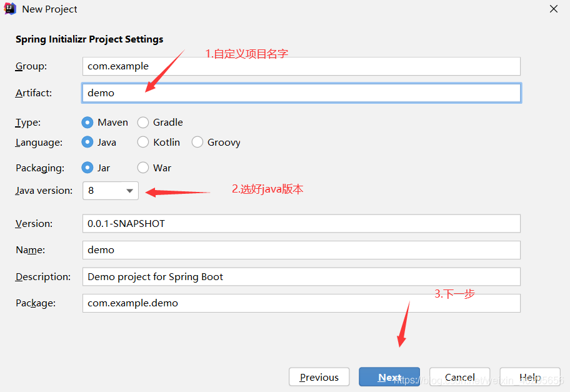Viewport: 570px width, 392px height.
Task: Open the Java version dropdown
Action: tap(111, 191)
